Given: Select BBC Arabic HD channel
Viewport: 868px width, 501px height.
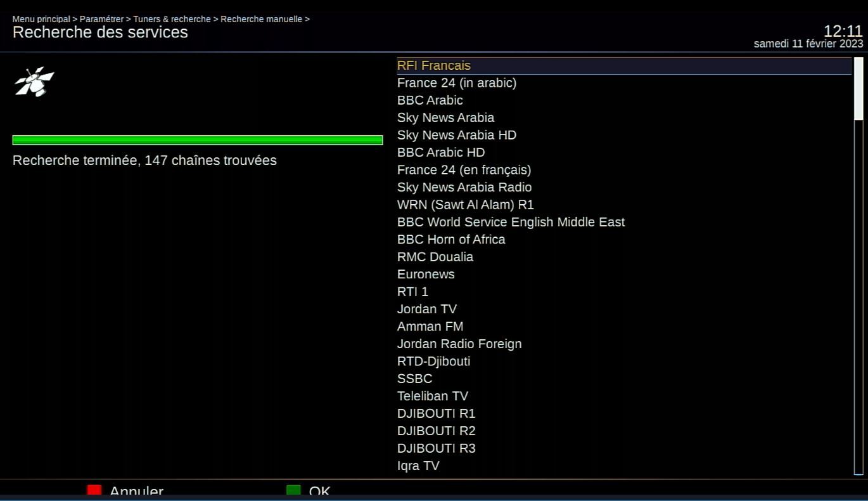Looking at the screenshot, I should point(624,153).
